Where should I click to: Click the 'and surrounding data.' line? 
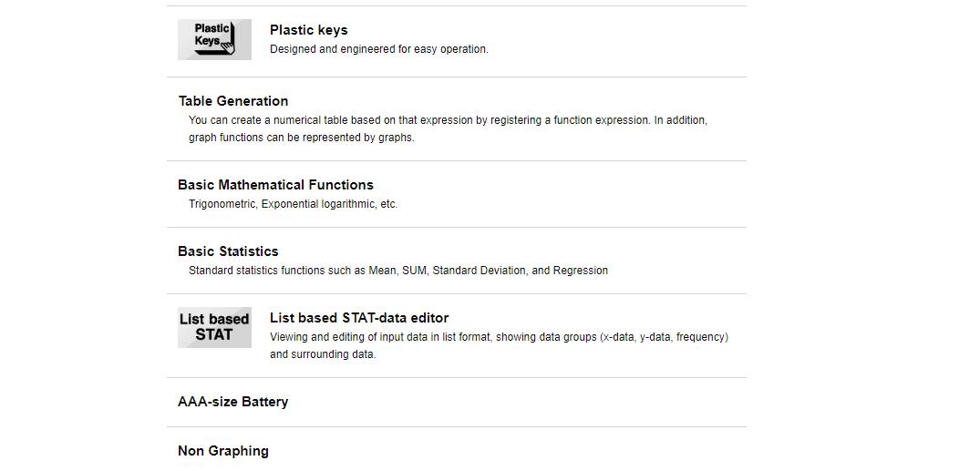click(323, 354)
